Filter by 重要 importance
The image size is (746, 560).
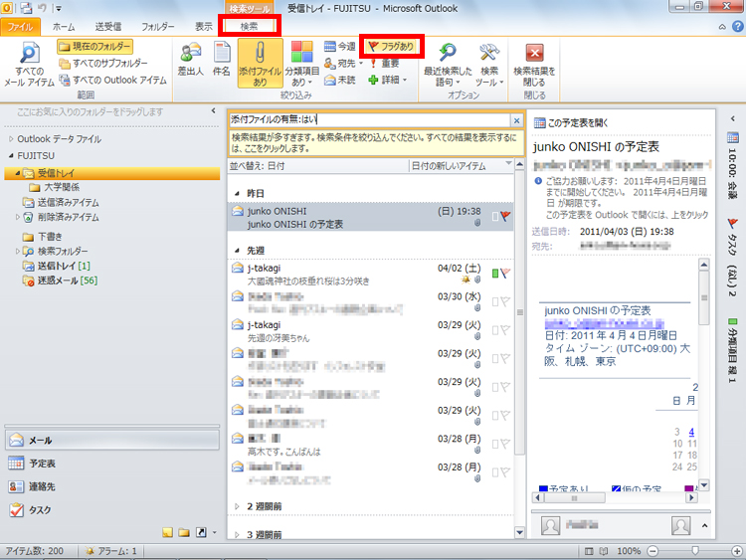click(384, 63)
